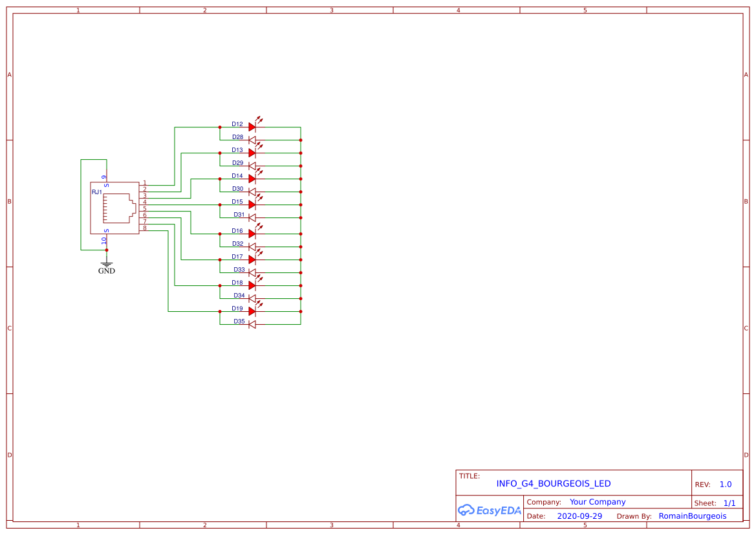Select the LED symbol D16
The width and height of the screenshot is (756, 535).
(252, 233)
